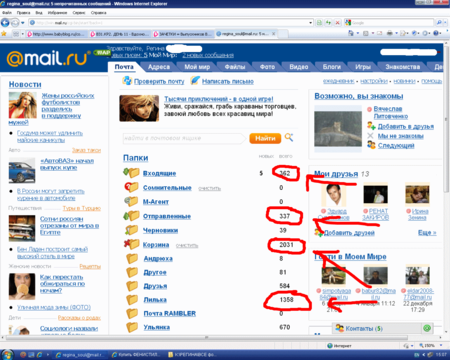Switch to the Игры tab

pos(363,67)
